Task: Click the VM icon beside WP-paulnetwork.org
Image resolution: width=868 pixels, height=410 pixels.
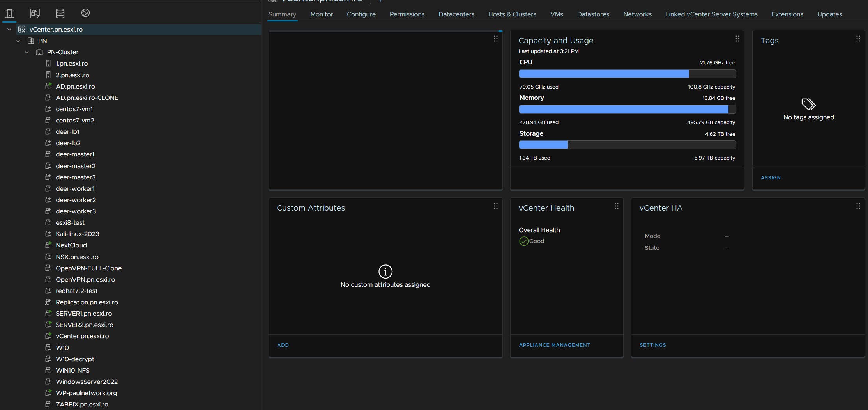Action: click(48, 393)
